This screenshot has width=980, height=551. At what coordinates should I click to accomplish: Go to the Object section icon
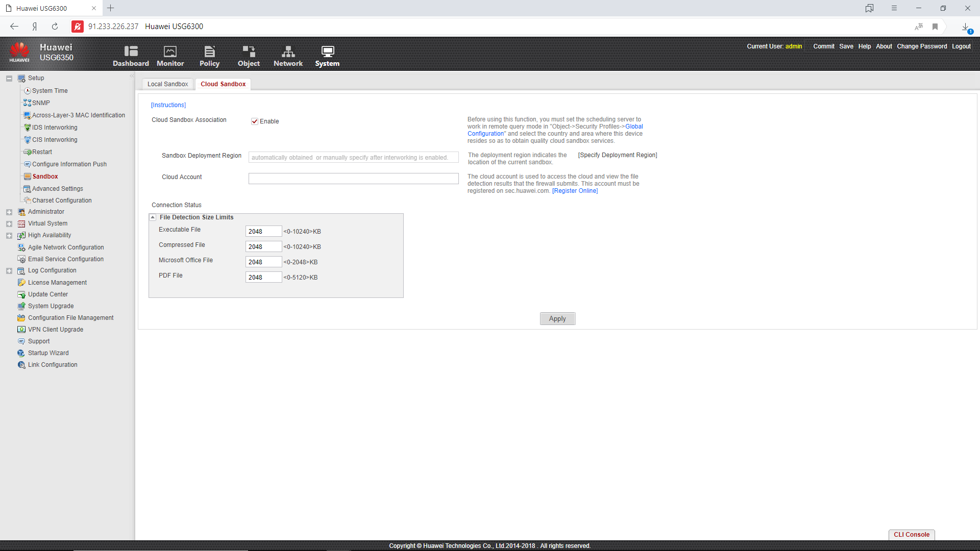pyautogui.click(x=249, y=52)
